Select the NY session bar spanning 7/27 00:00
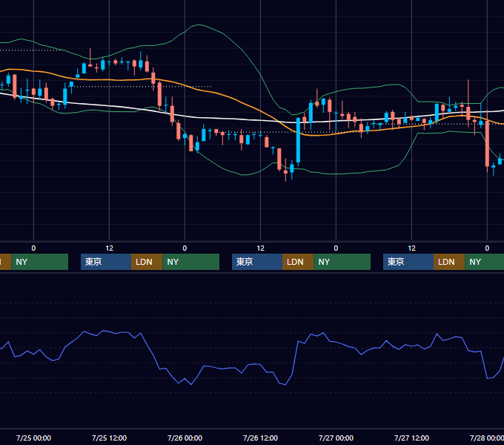 pyautogui.click(x=342, y=262)
